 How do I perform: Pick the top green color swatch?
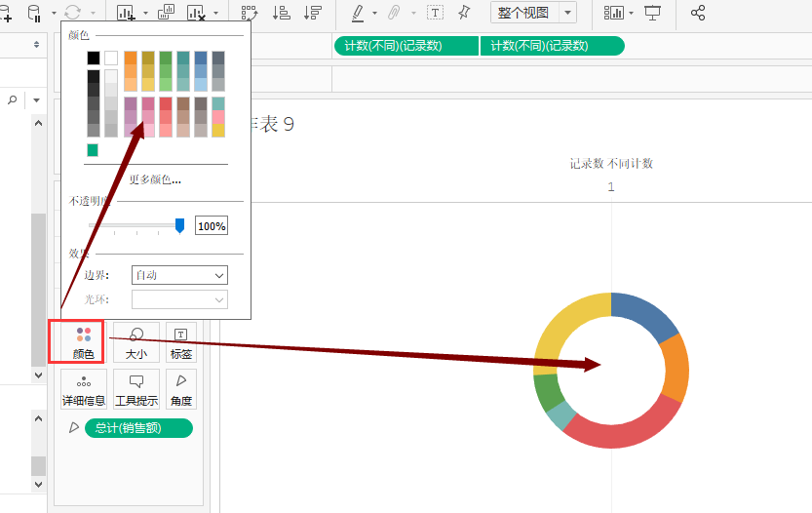point(166,59)
